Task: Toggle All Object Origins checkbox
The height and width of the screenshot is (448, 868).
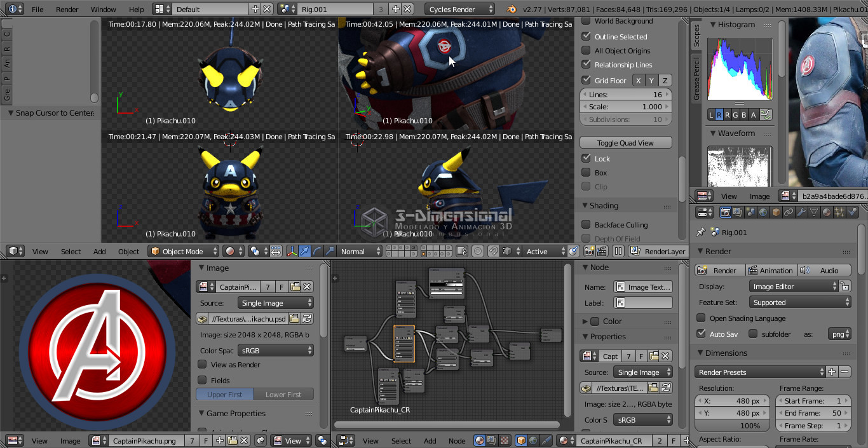Action: tap(587, 50)
